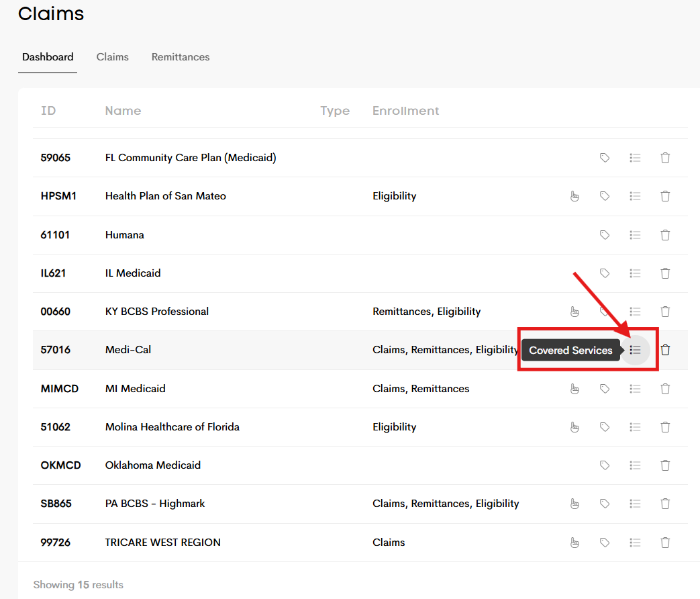Open covered services list for FL Community Care Plan
This screenshot has width=700, height=599.
(x=635, y=158)
